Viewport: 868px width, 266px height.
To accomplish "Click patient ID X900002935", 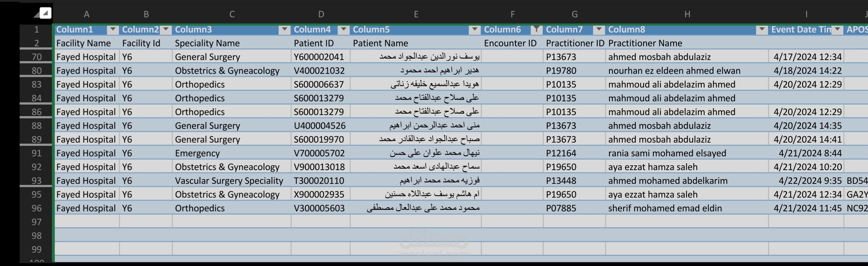I will point(321,194).
